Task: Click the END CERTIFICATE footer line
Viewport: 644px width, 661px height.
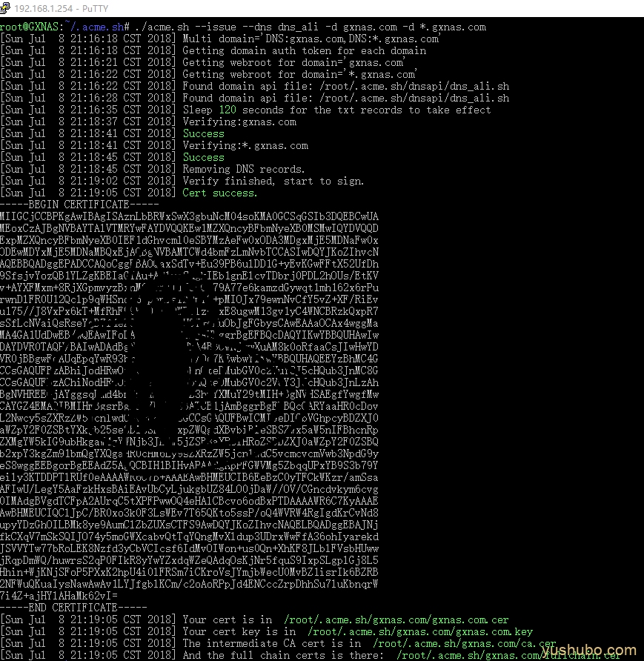Action: (73, 608)
